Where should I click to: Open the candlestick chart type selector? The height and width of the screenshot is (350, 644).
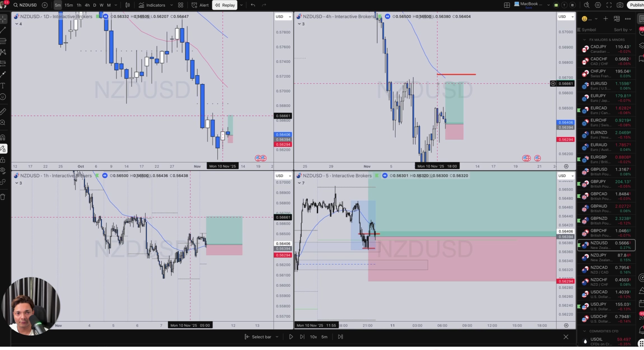(128, 5)
